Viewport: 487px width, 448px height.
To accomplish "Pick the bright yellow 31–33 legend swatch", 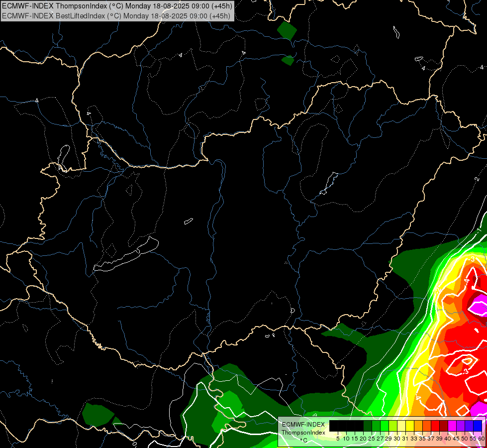I will click(410, 426).
